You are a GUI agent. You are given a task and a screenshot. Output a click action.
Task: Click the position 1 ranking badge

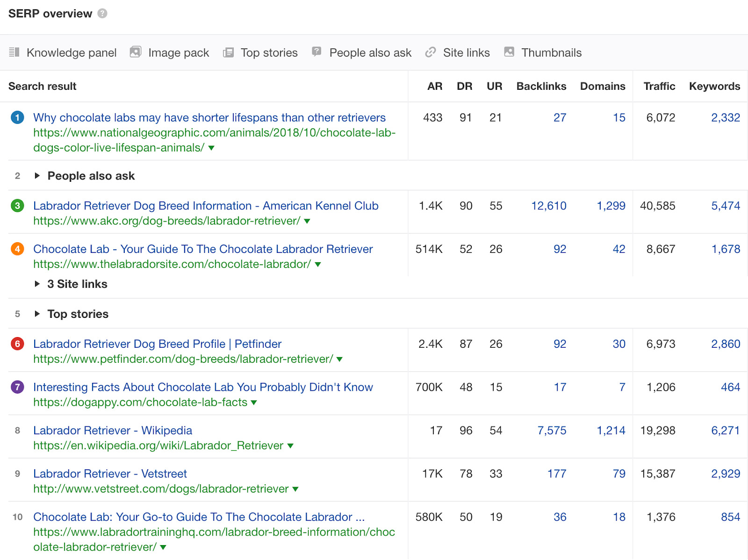click(17, 117)
